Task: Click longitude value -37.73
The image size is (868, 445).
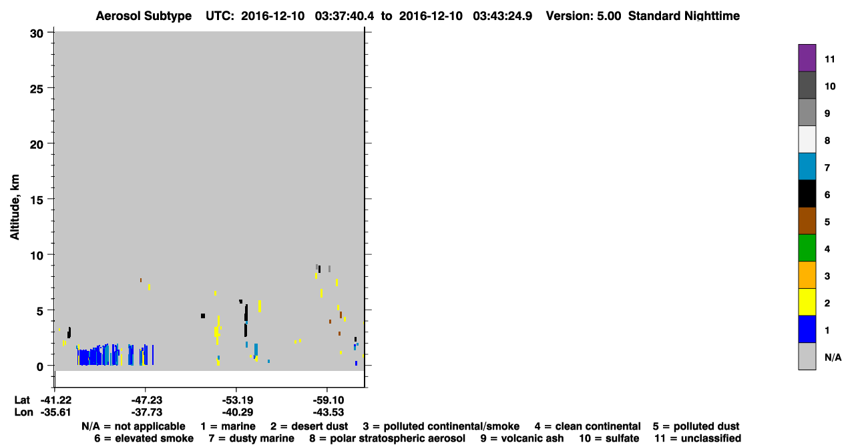Action: 146,412
